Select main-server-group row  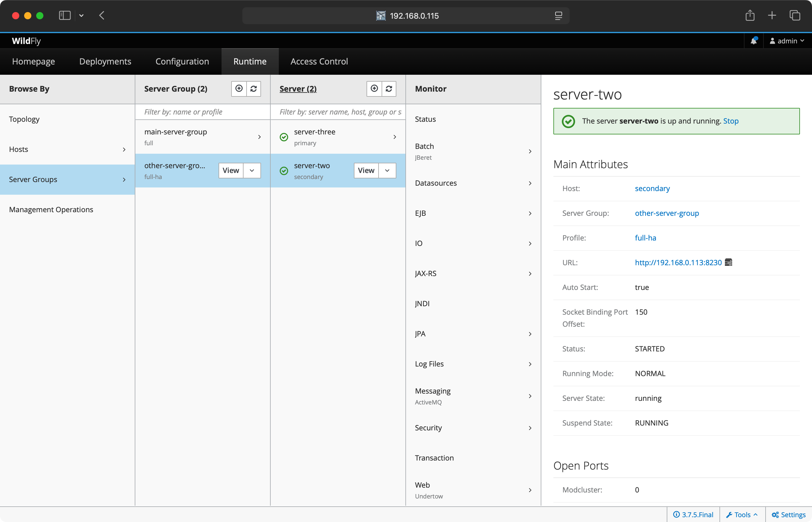(203, 137)
